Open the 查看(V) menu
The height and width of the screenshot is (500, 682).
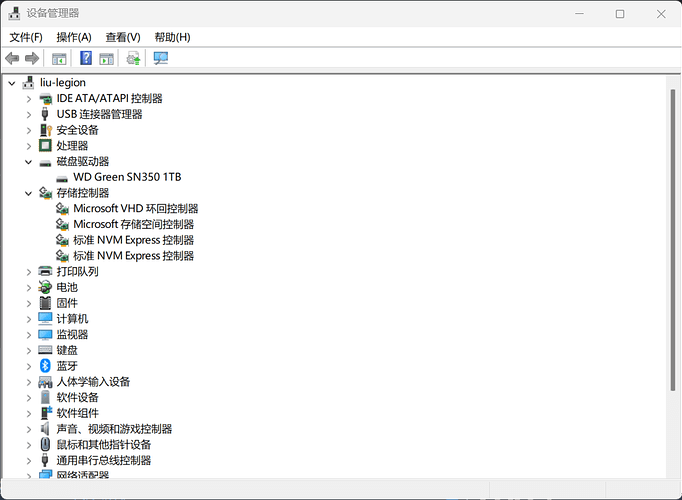point(123,37)
